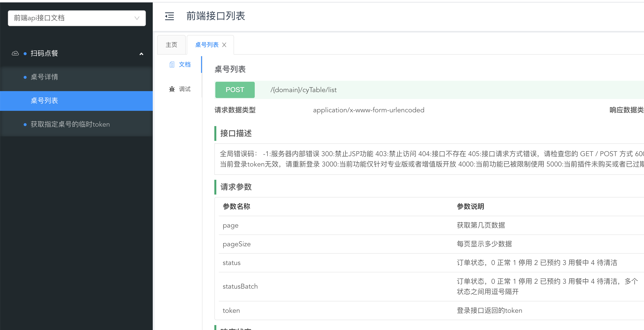Click the page parameter row

[231, 225]
